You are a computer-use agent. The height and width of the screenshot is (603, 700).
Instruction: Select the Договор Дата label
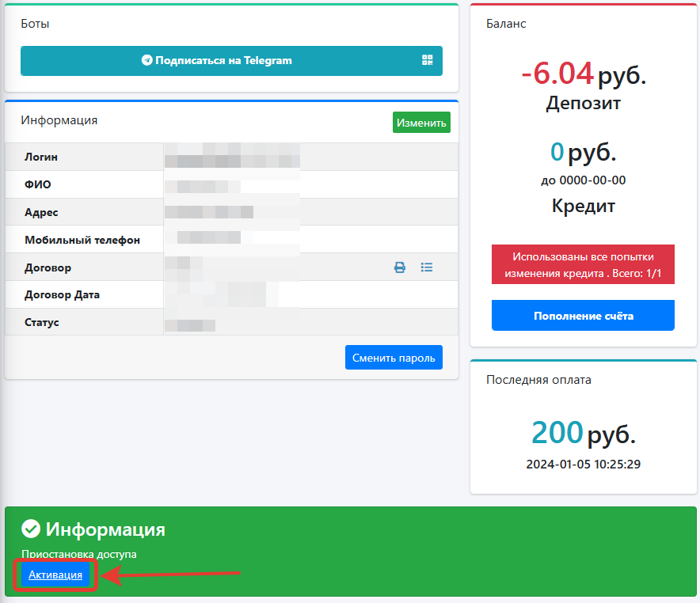(x=62, y=295)
